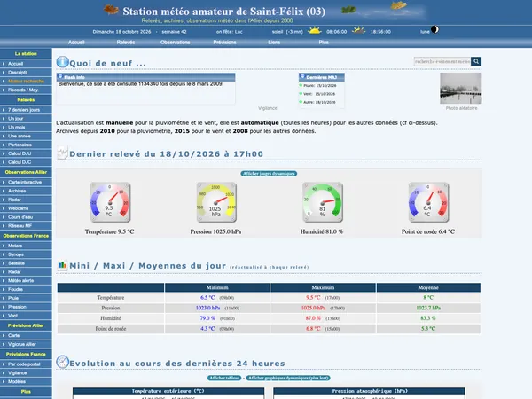Image resolution: width=532 pixels, height=399 pixels.
Task: Click the humidity gauge showing 81 %
Action: [x=323, y=202]
